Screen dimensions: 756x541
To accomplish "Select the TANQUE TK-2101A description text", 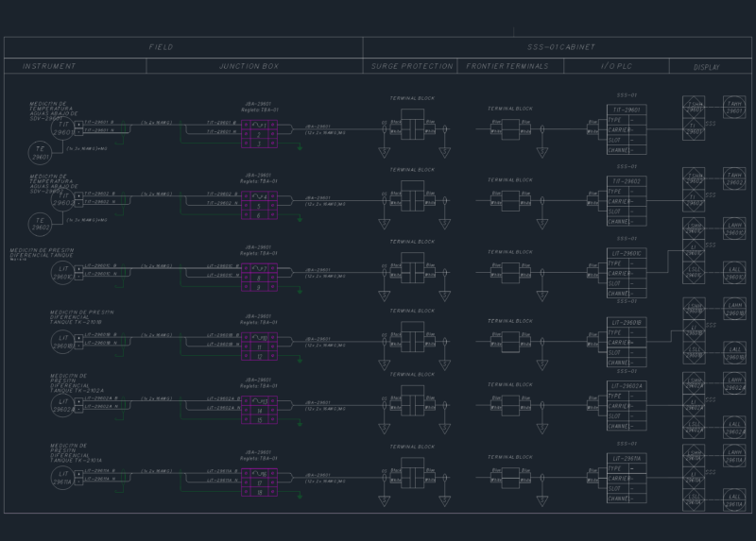I will (76, 461).
